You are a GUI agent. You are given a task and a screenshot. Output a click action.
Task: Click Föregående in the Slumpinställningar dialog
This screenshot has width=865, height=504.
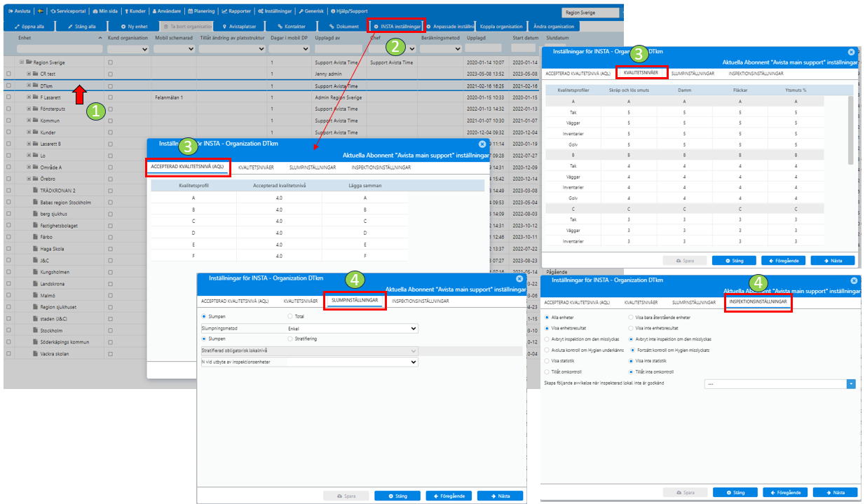coord(449,496)
